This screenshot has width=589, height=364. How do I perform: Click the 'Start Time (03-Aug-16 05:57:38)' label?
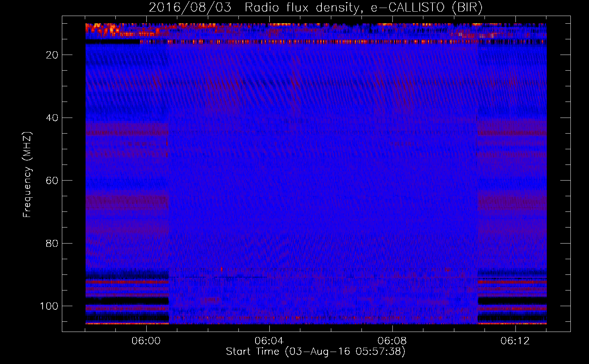[316, 352]
